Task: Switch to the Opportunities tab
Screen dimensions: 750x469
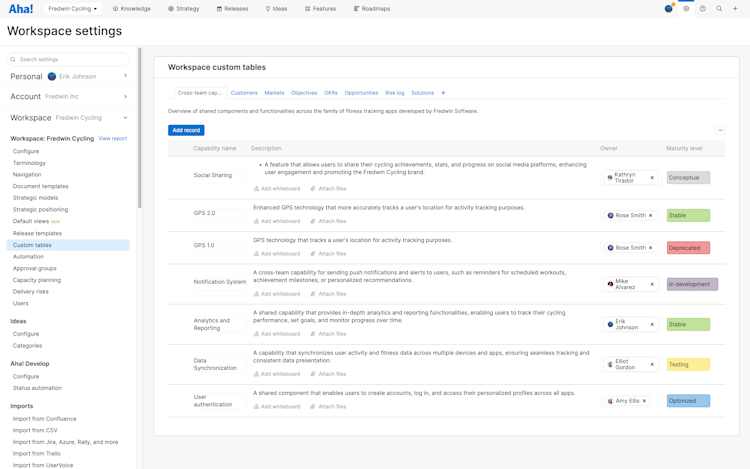Action: 361,93
